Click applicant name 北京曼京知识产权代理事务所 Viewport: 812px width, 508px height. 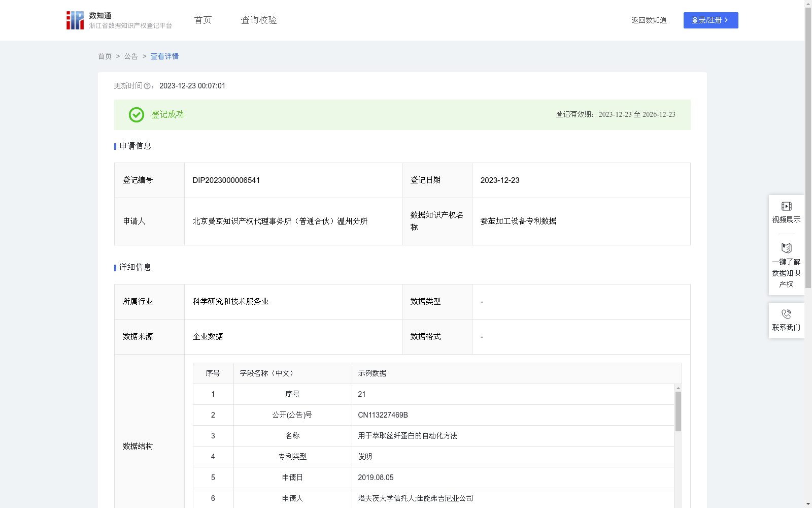280,221
